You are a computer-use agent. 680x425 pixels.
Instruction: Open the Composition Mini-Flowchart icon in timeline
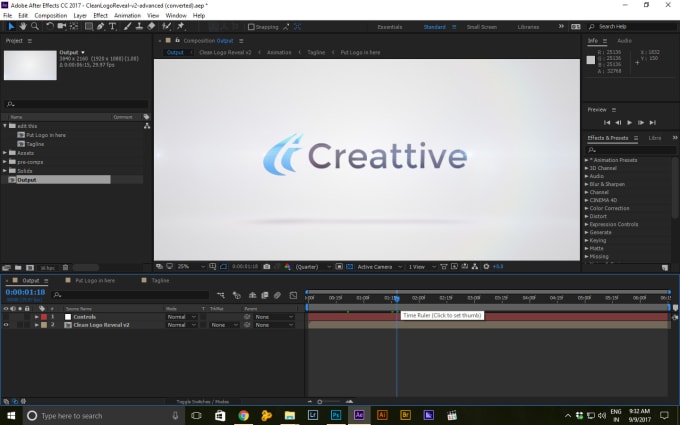pyautogui.click(x=221, y=295)
